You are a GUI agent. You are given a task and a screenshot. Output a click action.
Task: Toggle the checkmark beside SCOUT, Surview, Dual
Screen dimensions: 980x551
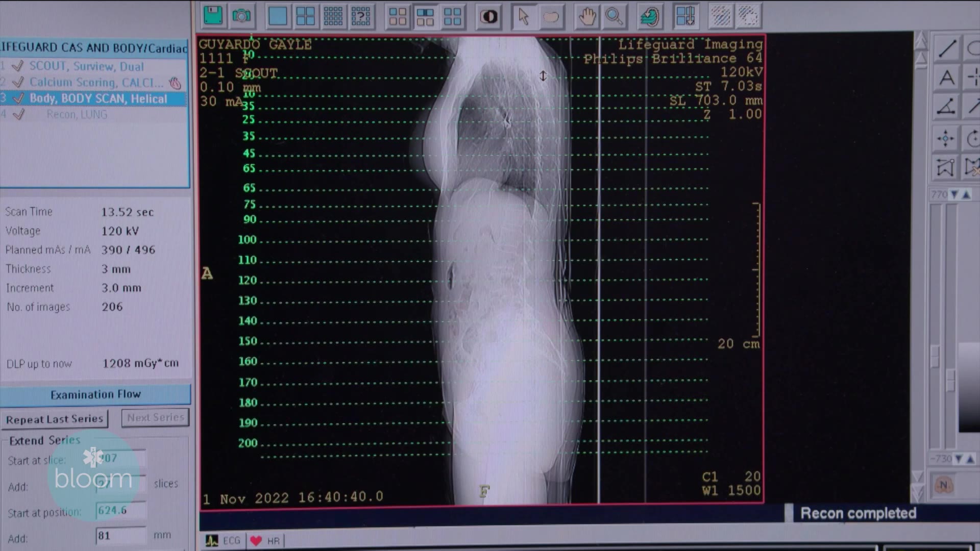click(18, 66)
